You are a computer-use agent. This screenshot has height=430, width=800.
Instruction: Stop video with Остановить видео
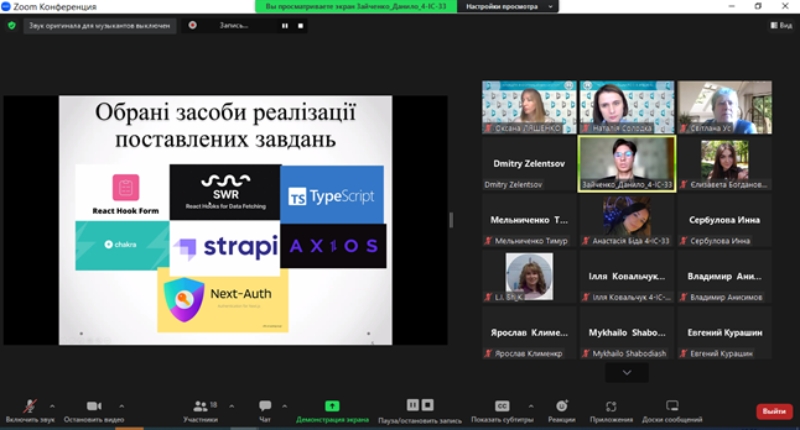pos(94,411)
